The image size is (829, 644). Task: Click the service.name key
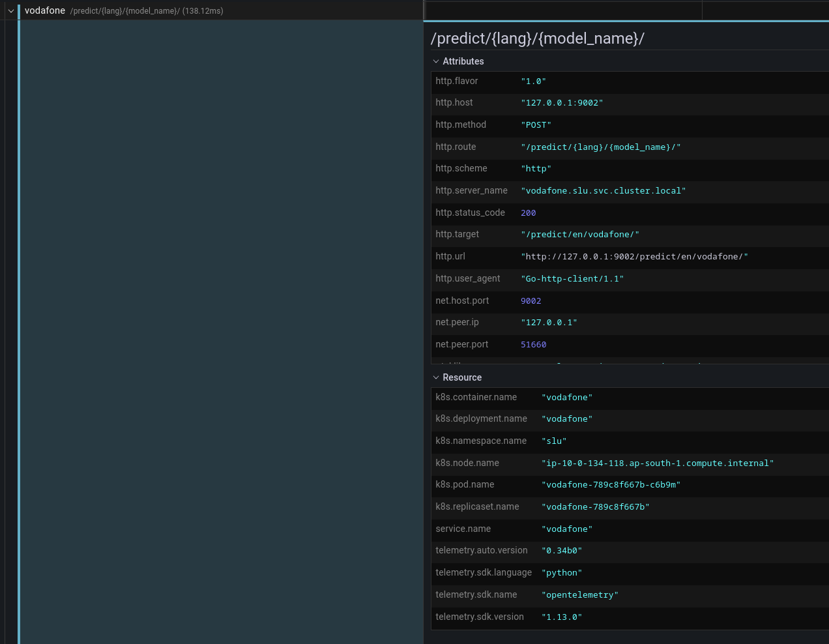tap(463, 529)
